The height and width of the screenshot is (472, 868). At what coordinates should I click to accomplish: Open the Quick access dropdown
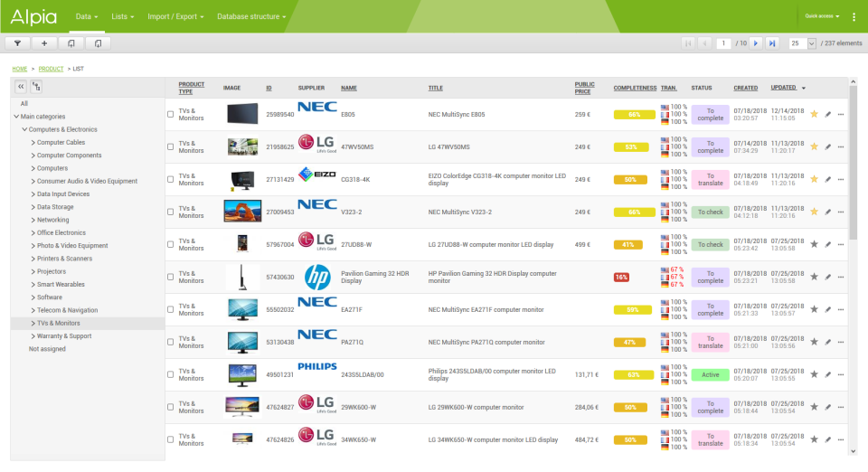(x=822, y=16)
